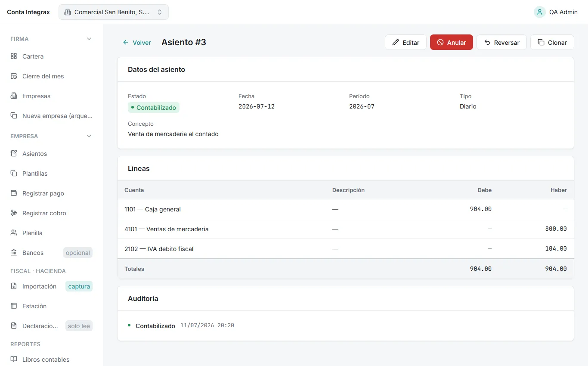Click the Declaraciones document icon
The height and width of the screenshot is (366, 588).
click(14, 326)
